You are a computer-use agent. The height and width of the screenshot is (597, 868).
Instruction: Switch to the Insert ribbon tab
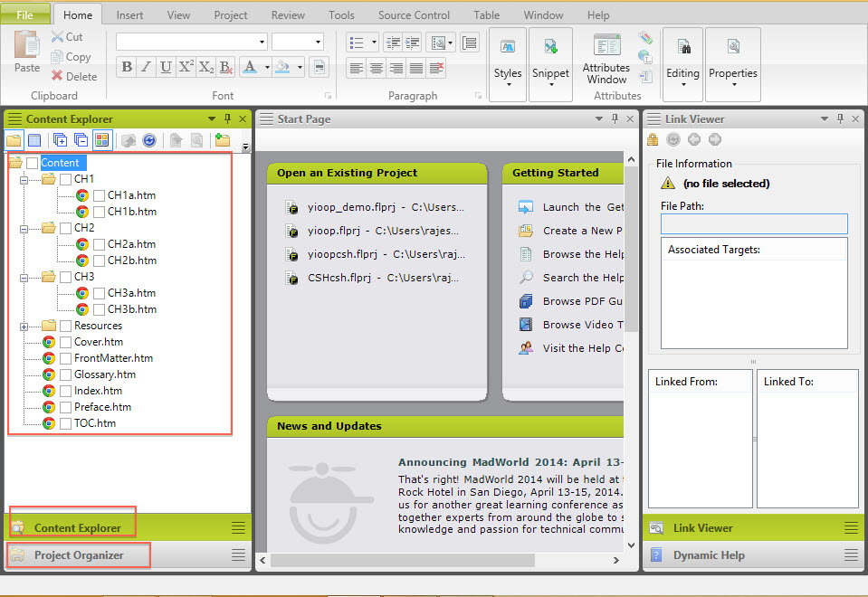(x=129, y=15)
